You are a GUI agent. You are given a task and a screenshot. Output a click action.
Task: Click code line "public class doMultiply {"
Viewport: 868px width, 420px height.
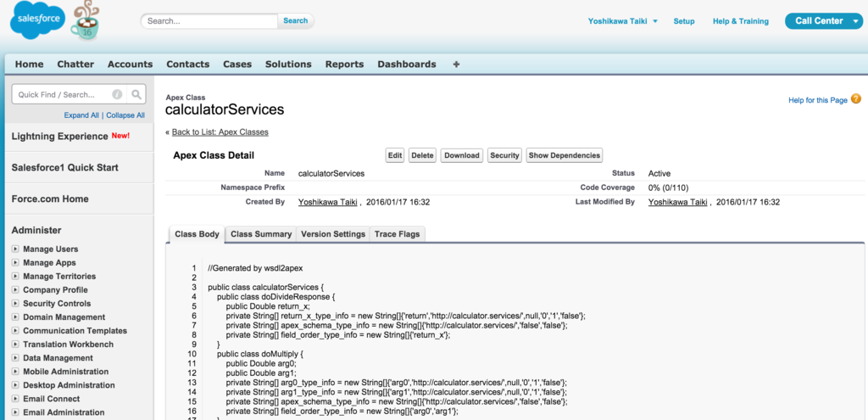point(261,353)
